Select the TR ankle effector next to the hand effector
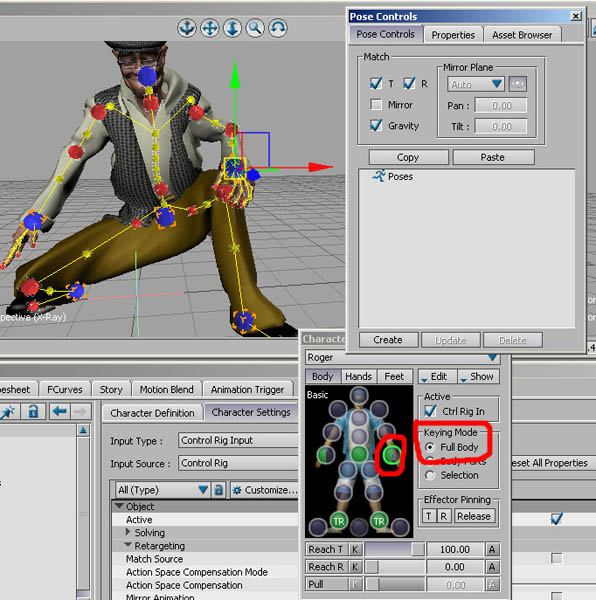The width and height of the screenshot is (596, 600). pyautogui.click(x=339, y=521)
